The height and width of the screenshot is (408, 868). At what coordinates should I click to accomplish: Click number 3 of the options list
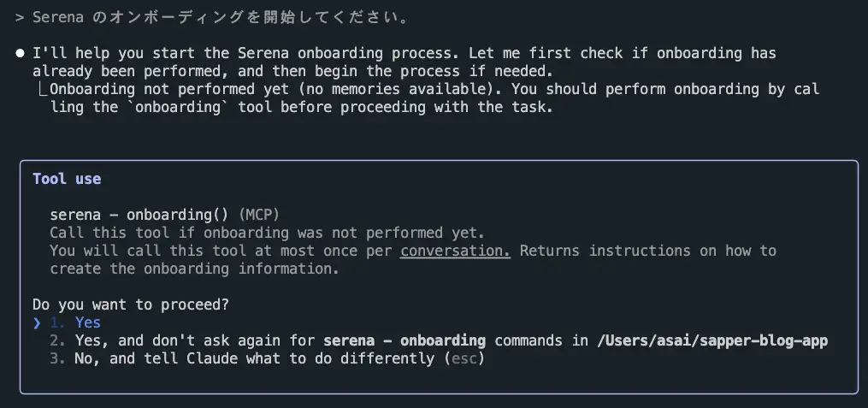[x=56, y=358]
